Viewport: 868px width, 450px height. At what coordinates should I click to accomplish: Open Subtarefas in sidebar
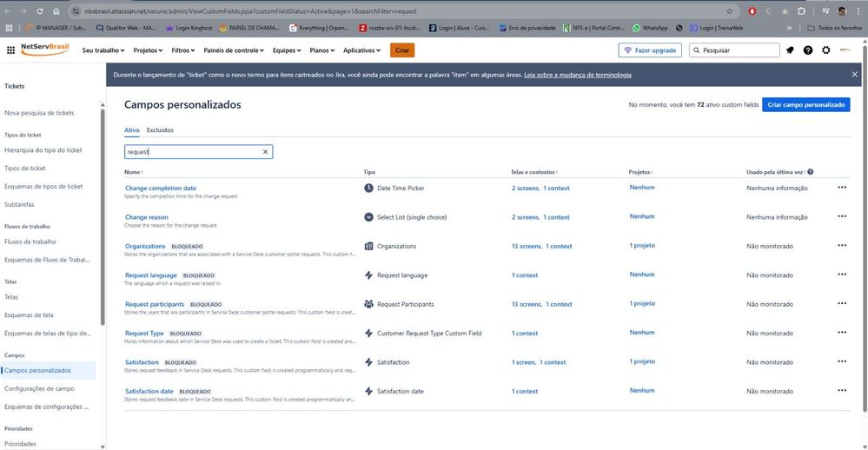19,204
